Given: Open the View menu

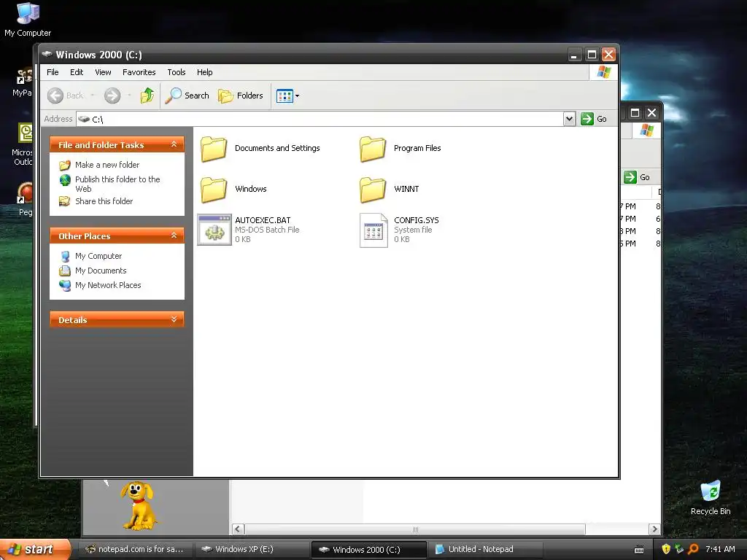Looking at the screenshot, I should point(103,72).
